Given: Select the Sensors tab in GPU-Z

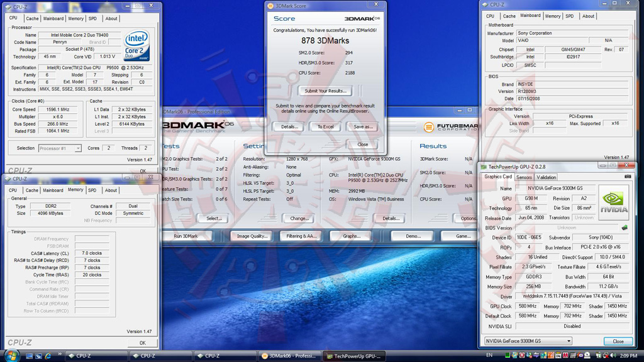Looking at the screenshot, I should [524, 177].
